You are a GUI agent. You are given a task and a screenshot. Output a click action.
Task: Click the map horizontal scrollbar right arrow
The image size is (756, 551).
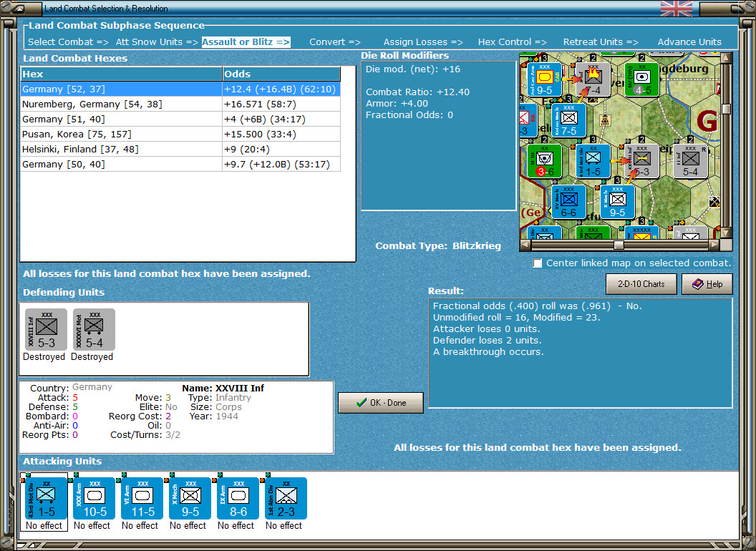pos(714,245)
